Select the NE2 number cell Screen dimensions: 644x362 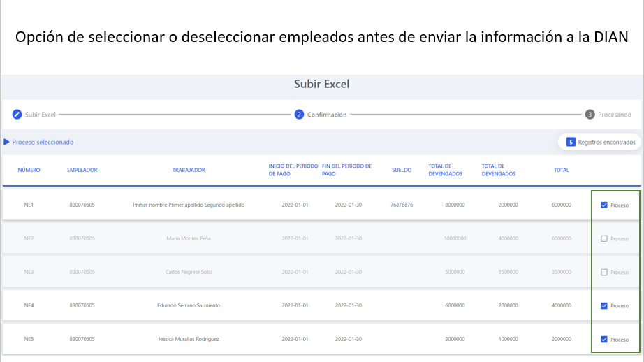[29, 238]
